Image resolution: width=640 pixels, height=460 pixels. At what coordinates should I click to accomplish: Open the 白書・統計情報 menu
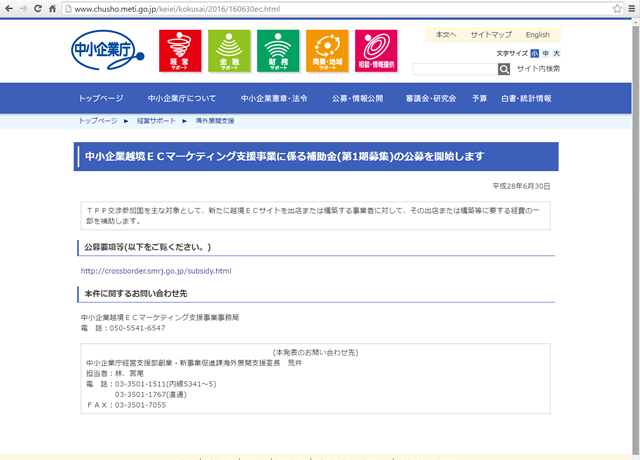click(x=526, y=99)
